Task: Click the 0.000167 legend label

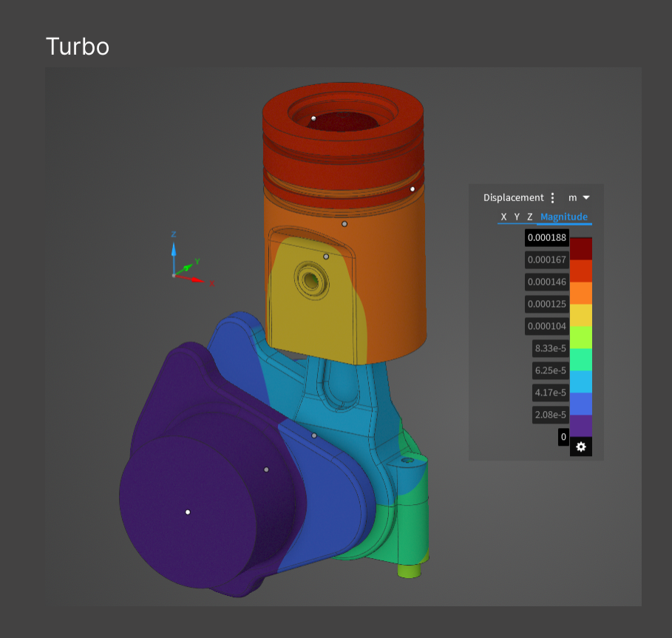Action: pyautogui.click(x=547, y=259)
